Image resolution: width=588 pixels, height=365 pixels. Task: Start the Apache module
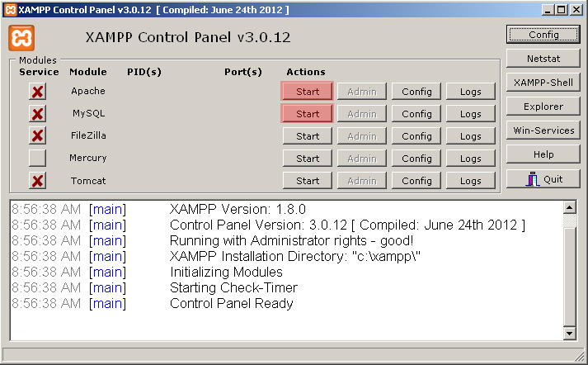[308, 91]
